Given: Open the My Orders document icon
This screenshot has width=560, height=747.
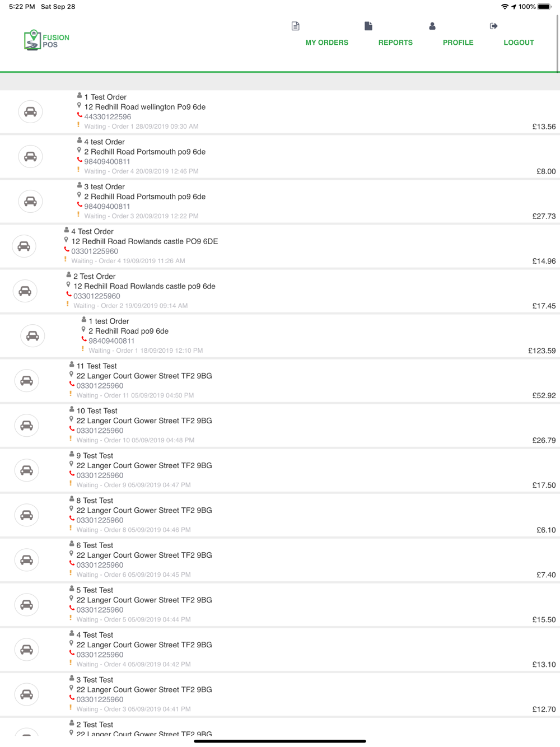Looking at the screenshot, I should pyautogui.click(x=296, y=26).
